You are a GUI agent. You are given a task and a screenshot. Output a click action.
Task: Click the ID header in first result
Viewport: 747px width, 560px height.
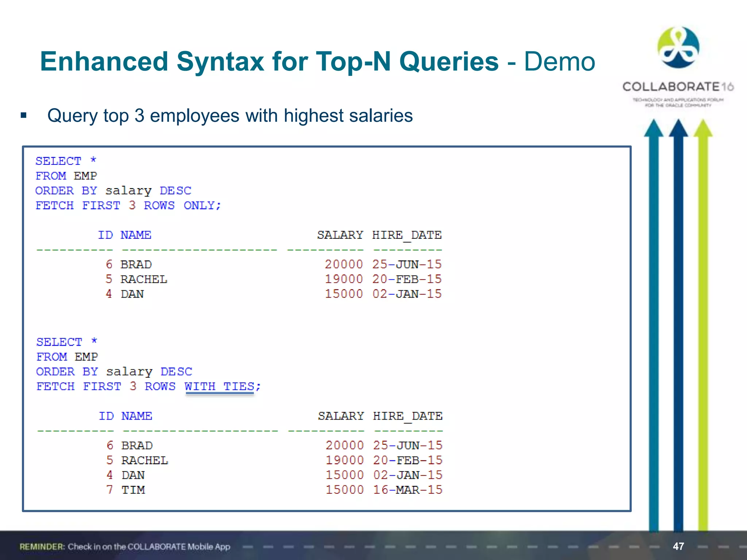point(105,235)
